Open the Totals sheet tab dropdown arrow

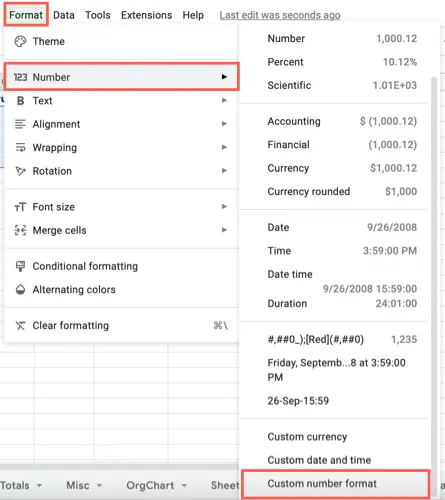pos(39,485)
